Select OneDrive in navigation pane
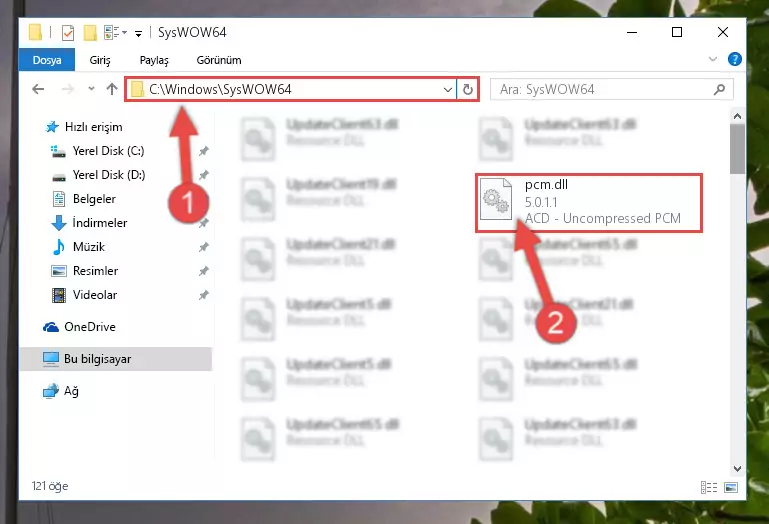Screen dimensions: 769x524 point(90,327)
